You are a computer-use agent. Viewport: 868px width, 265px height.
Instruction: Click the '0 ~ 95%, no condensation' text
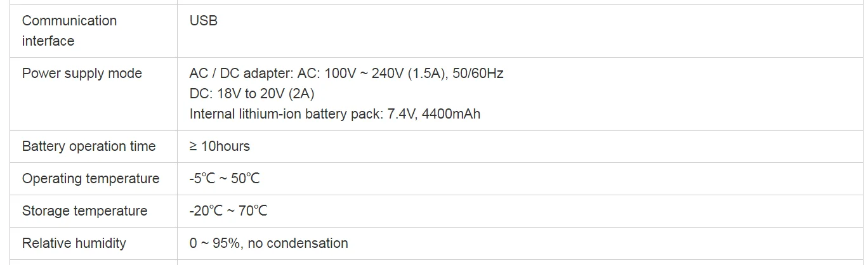(268, 243)
